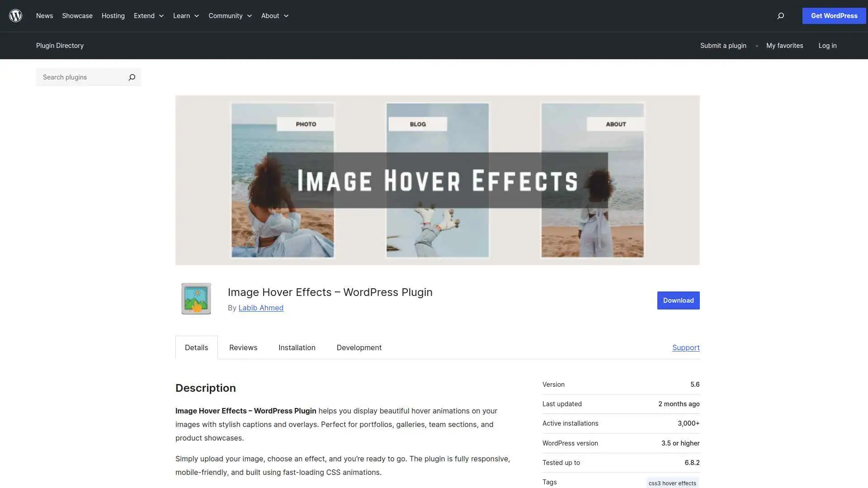Click the search icon in the plugin search box
The width and height of the screenshot is (868, 488).
point(132,77)
